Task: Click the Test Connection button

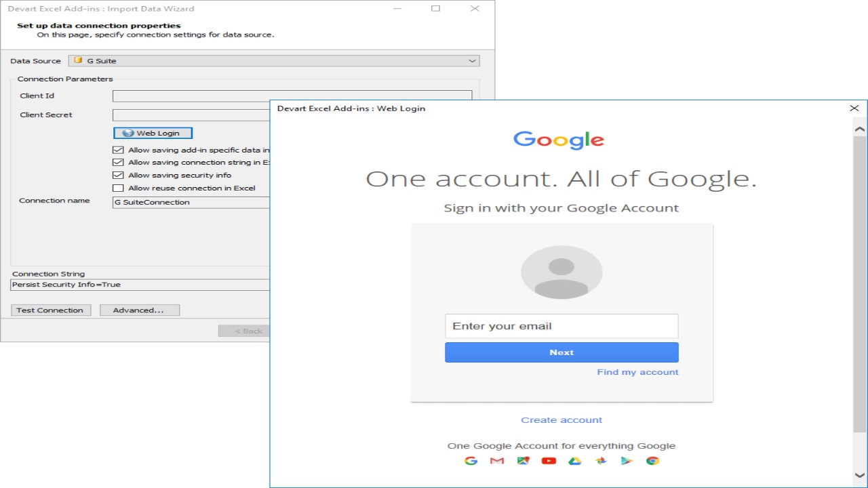Action: [50, 310]
